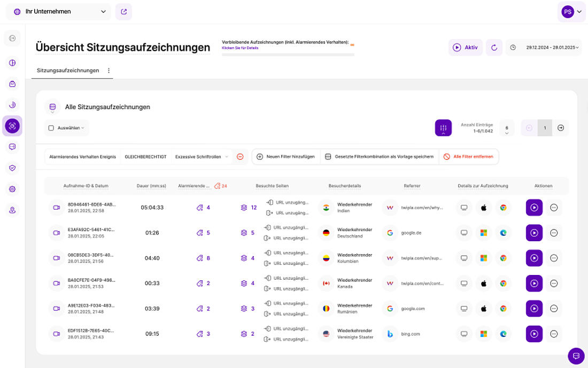
Task: Expand the Alle Sitzungsaufzeichnungen view selector
Action: pyautogui.click(x=52, y=108)
